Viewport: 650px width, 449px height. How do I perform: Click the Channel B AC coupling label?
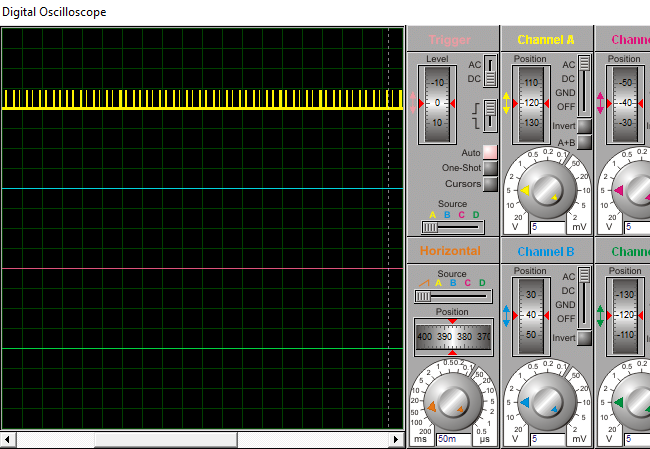[x=569, y=277]
